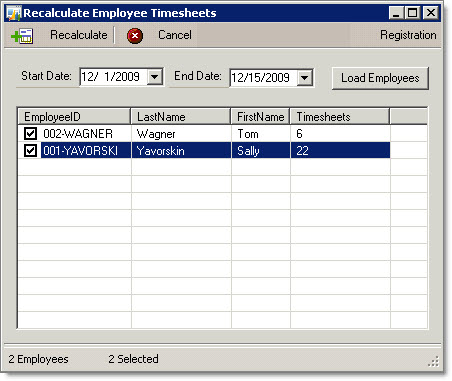Click the Recalculate toolbar button
Viewport: 452px width, 381px height.
79,35
